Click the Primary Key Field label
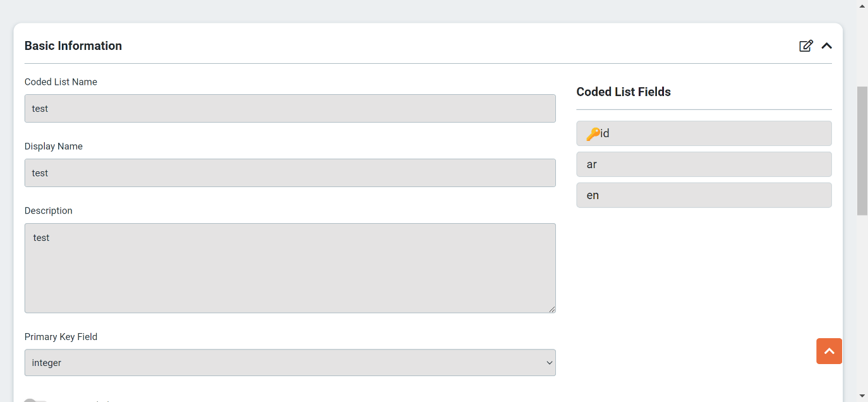The width and height of the screenshot is (868, 402). click(x=61, y=337)
